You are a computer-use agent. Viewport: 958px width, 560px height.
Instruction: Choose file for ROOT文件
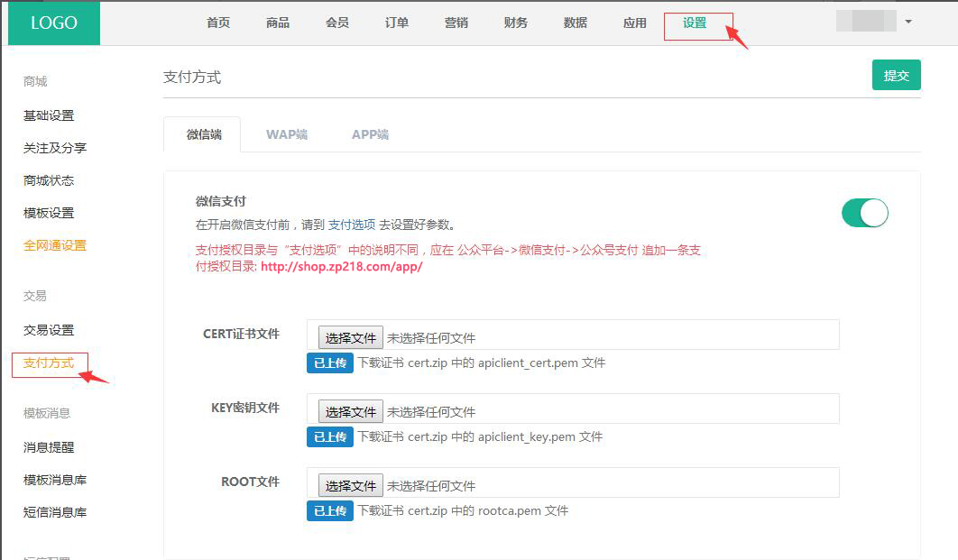click(351, 485)
